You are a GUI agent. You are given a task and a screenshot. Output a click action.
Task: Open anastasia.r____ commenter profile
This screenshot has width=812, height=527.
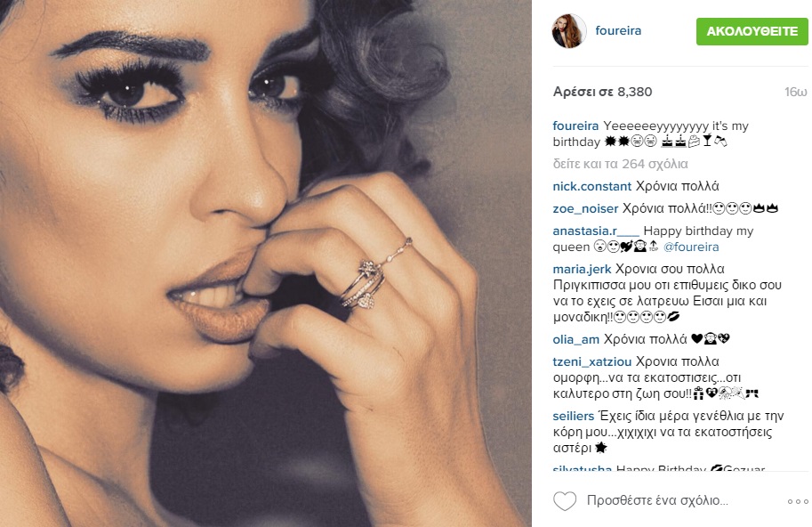(x=596, y=231)
